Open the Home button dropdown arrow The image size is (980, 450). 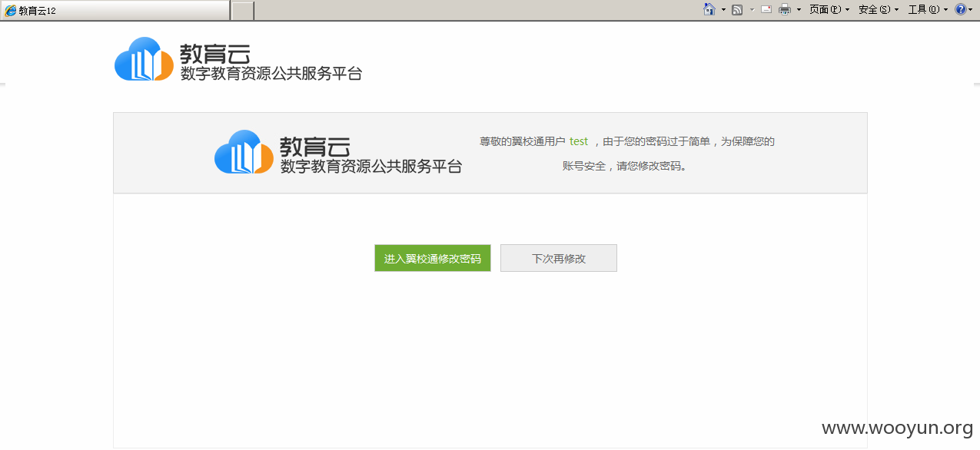[x=723, y=10]
